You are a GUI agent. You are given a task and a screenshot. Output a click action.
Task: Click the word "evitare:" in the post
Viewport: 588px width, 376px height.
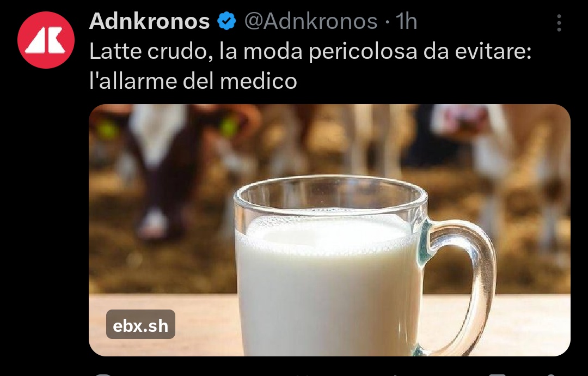click(x=493, y=51)
